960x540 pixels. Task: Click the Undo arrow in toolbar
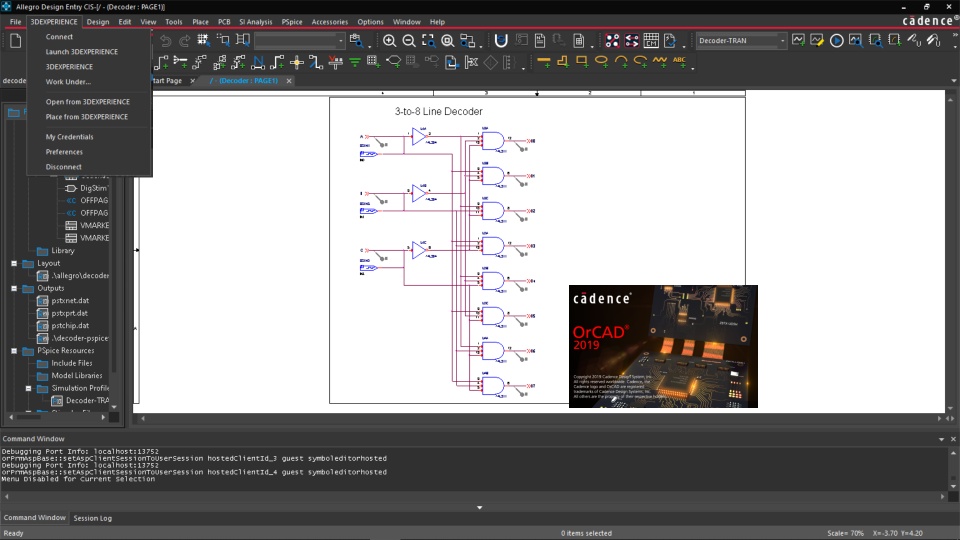pyautogui.click(x=165, y=41)
